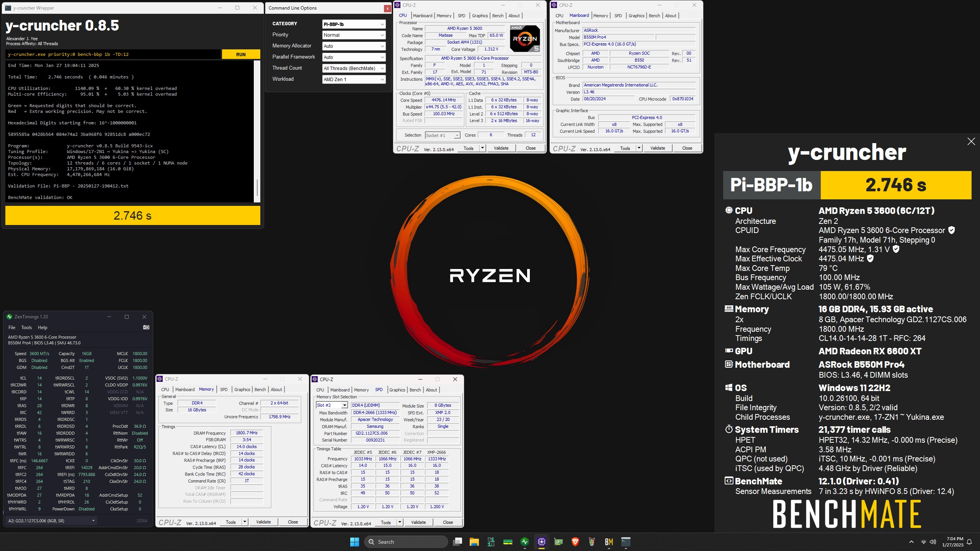Switch to About tab in CPU-Z Memory window
Viewport: 980px width, 551px height.
tap(276, 390)
